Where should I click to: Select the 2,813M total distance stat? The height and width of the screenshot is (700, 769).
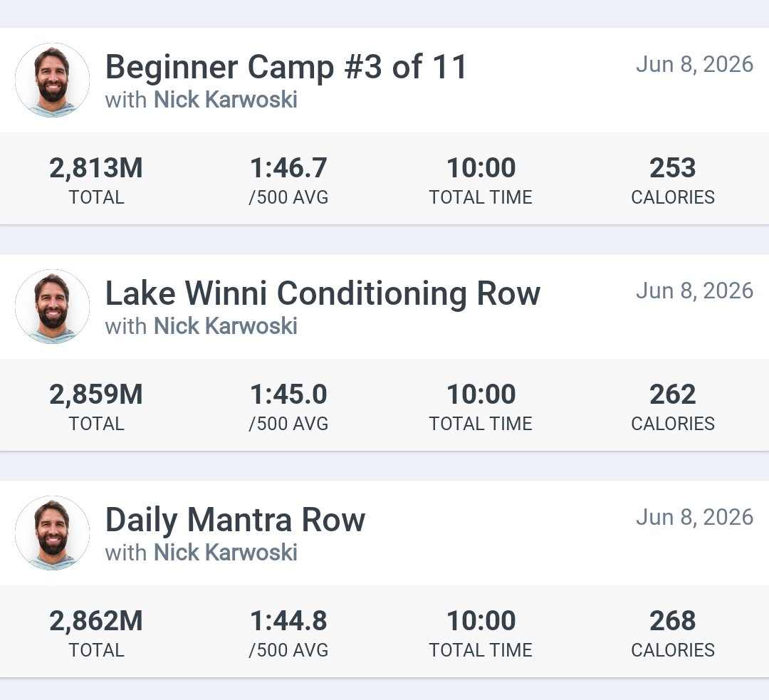tap(96, 179)
